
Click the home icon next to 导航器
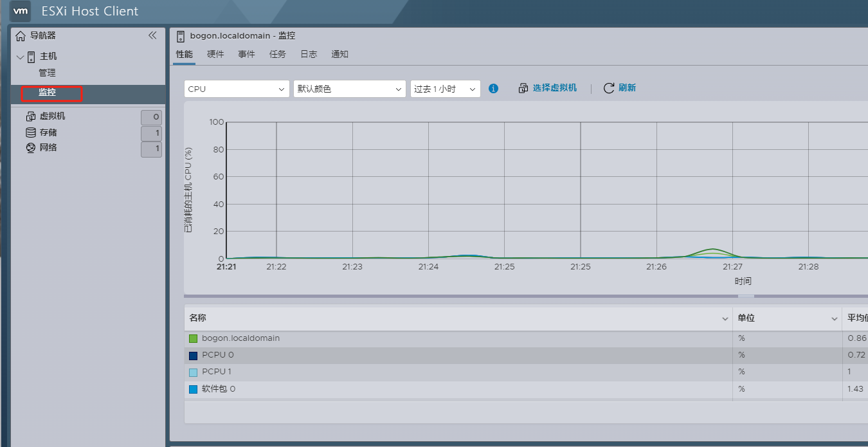click(x=21, y=36)
